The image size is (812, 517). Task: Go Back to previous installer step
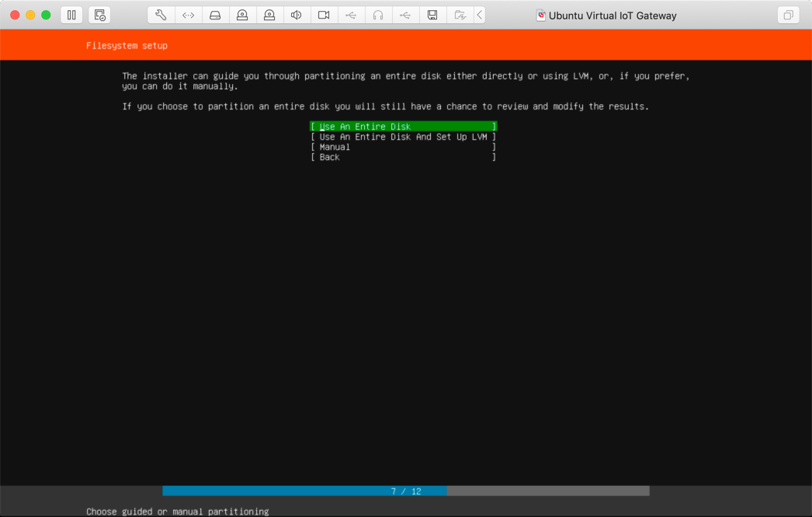pos(404,157)
